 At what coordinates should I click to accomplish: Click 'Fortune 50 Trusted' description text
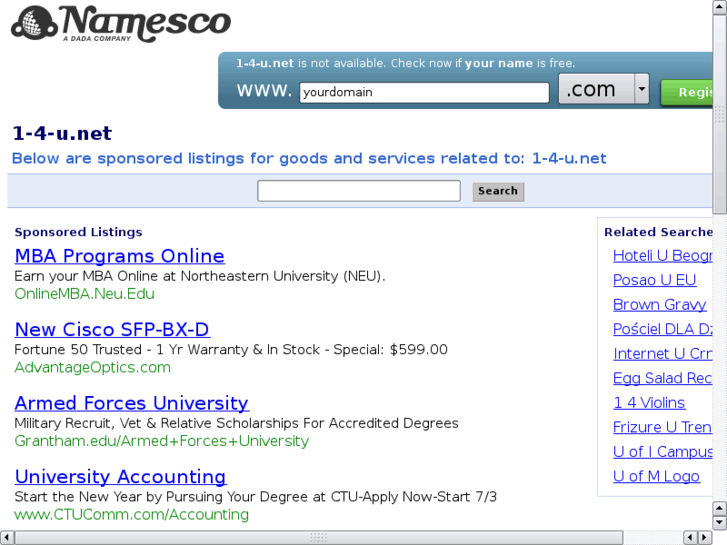tap(231, 350)
